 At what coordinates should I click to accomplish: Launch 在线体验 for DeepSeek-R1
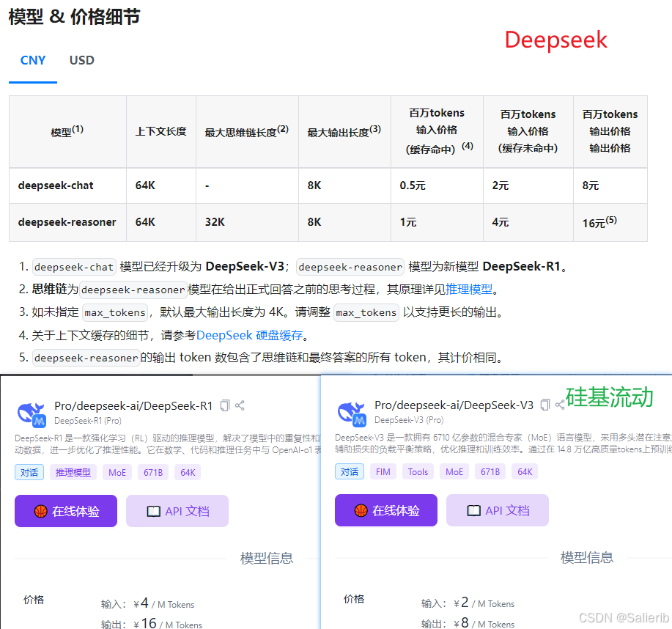(x=66, y=511)
